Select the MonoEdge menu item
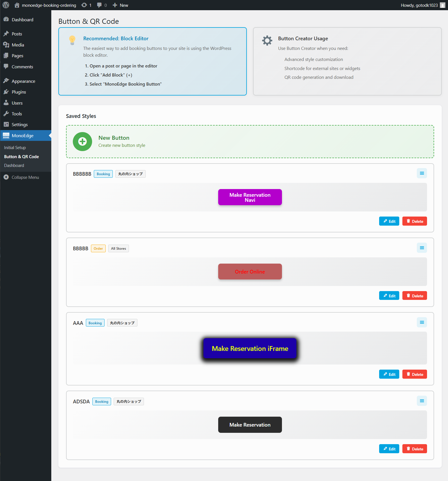Viewport: 448px width, 481px height. click(x=26, y=135)
